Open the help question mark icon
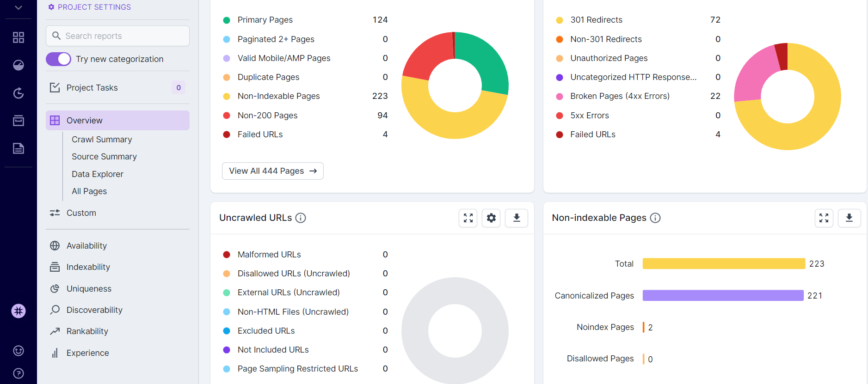Screen dimensions: 868x384 18,373
